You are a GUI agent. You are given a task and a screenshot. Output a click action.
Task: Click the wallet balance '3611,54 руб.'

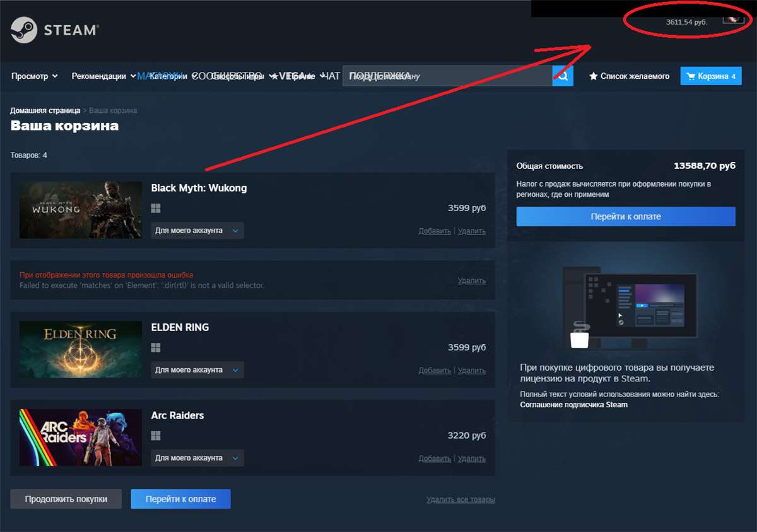(x=686, y=22)
